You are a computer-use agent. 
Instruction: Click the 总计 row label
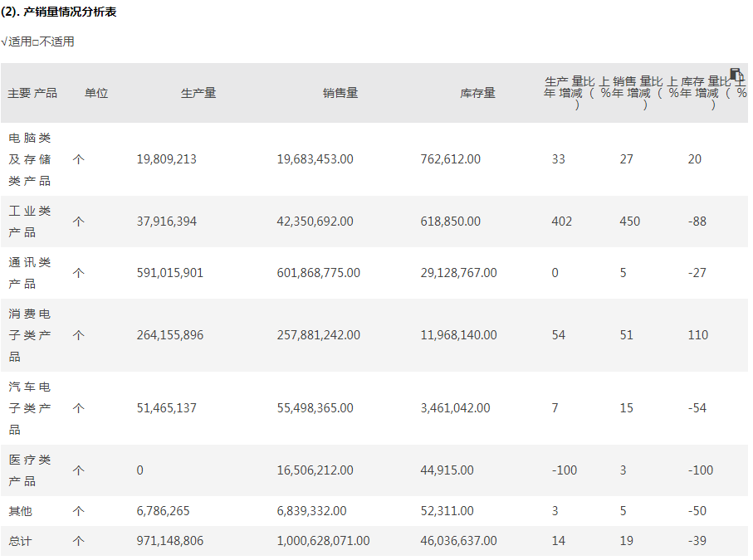[21, 541]
